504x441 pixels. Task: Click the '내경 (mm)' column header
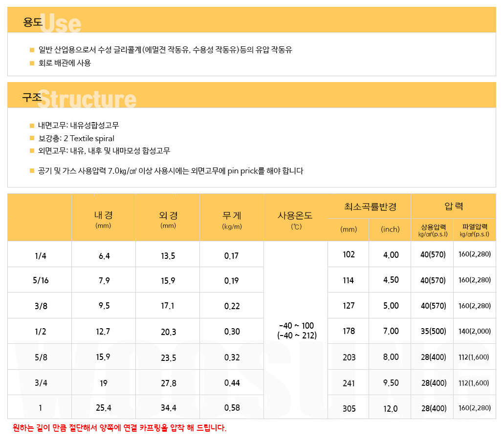(x=103, y=219)
